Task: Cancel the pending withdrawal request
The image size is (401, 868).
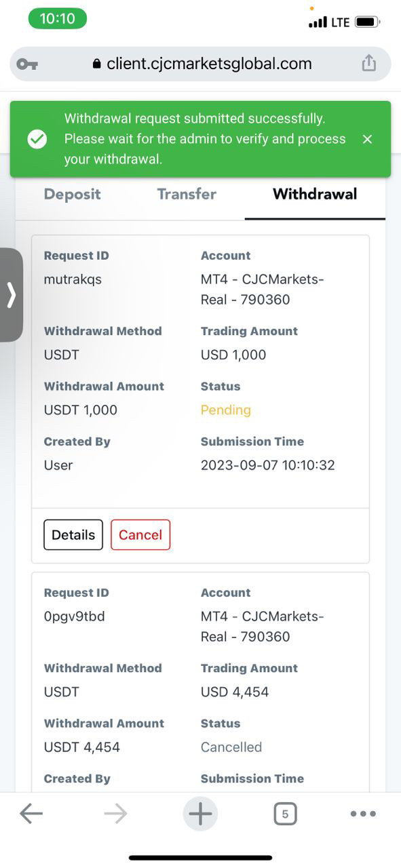Action: tap(140, 534)
